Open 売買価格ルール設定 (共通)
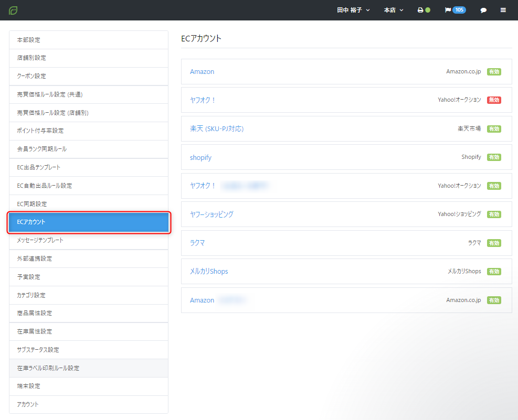 point(89,95)
